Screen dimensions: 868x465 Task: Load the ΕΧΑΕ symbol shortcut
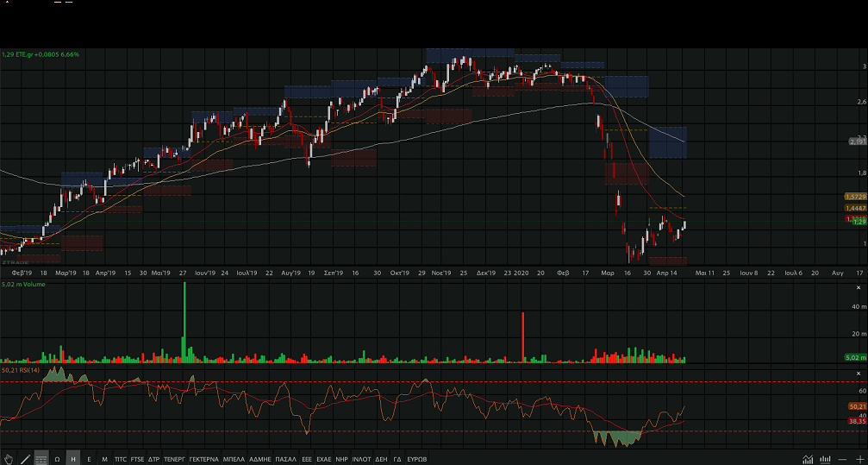click(x=324, y=459)
